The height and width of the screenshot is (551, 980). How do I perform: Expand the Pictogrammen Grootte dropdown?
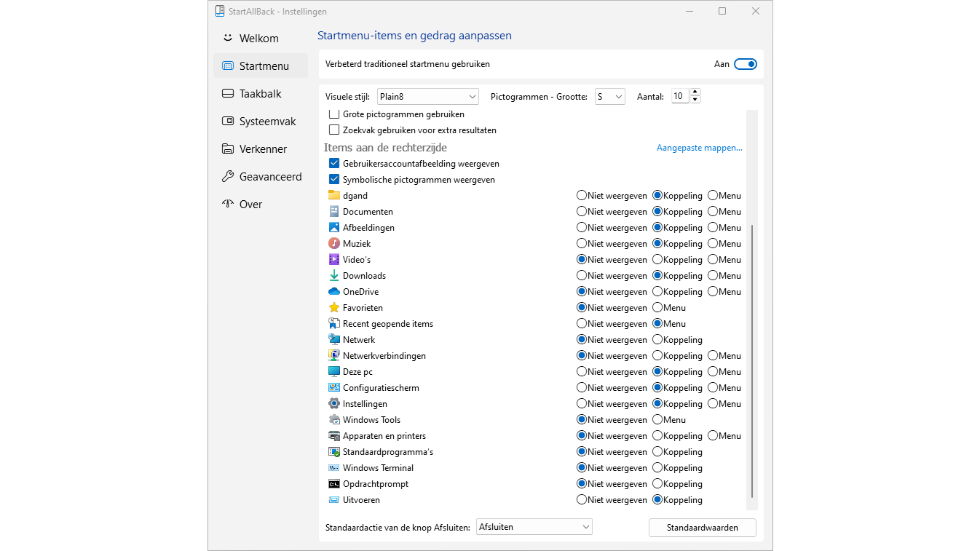[x=609, y=96]
